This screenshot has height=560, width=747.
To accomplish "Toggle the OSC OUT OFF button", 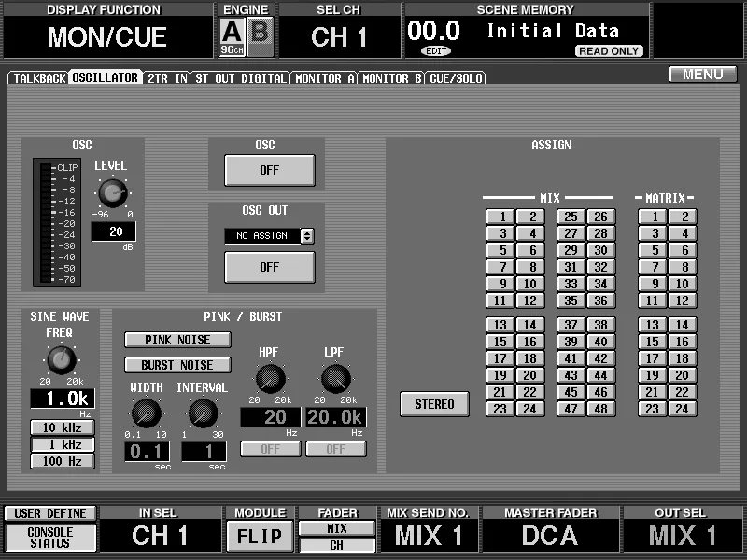I will pos(270,267).
